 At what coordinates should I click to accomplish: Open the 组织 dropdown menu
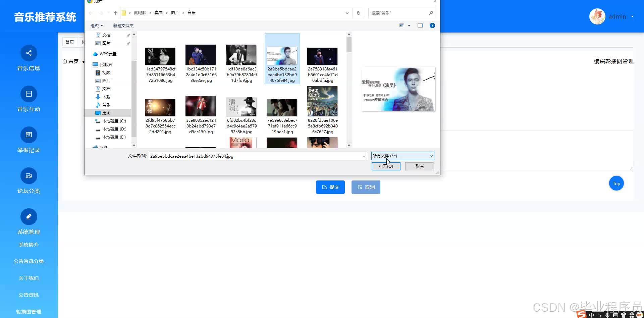pos(97,26)
